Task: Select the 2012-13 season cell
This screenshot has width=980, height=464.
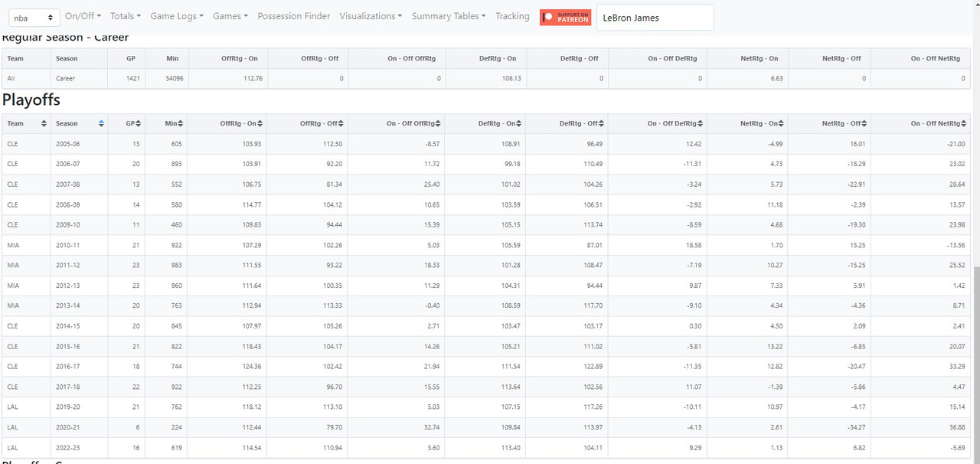Action: (78, 286)
